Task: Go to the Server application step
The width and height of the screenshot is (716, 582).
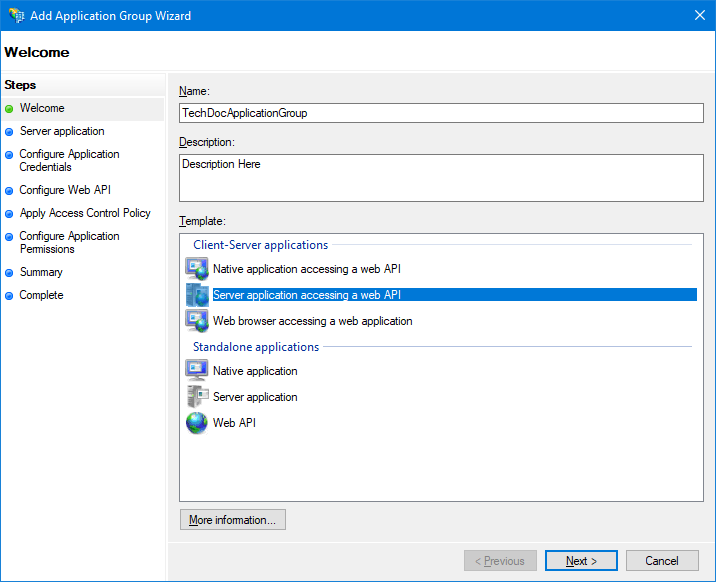Action: tap(62, 131)
